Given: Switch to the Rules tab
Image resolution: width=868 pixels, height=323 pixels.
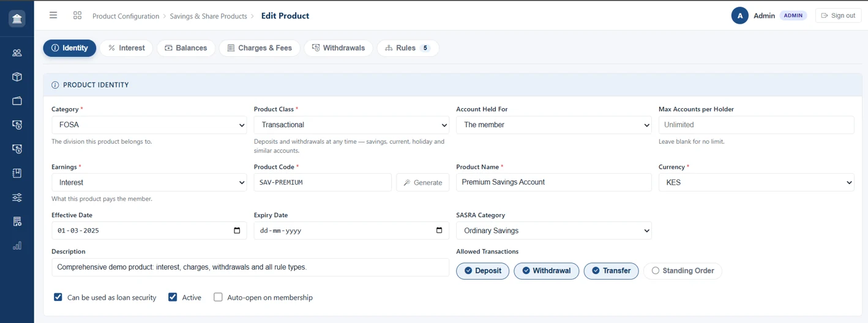Looking at the screenshot, I should [408, 48].
